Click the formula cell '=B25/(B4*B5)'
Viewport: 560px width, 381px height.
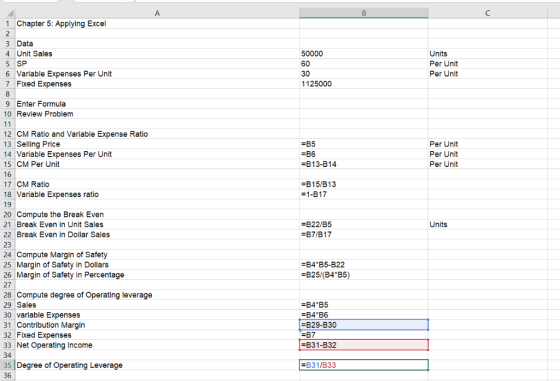click(364, 275)
